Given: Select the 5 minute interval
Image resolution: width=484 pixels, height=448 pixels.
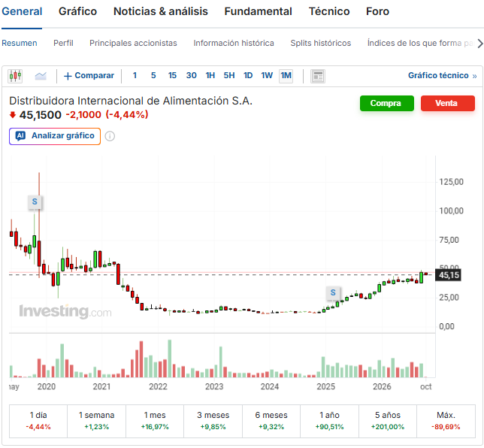Looking at the screenshot, I should pyautogui.click(x=153, y=76).
